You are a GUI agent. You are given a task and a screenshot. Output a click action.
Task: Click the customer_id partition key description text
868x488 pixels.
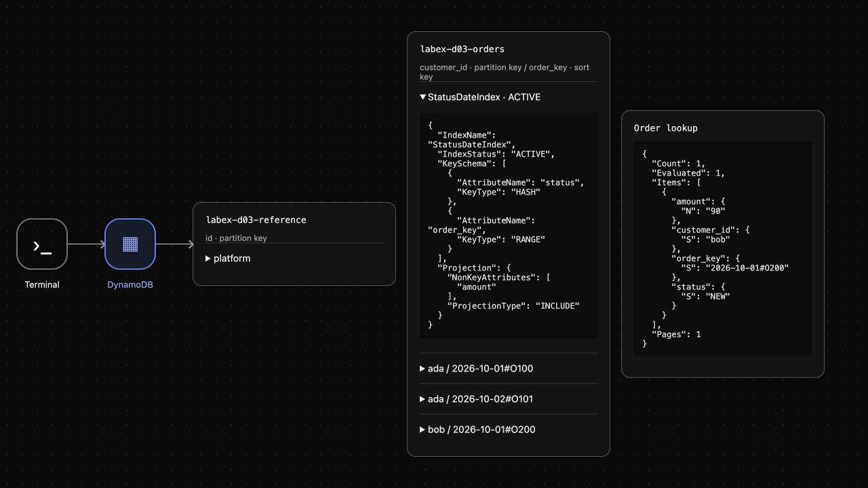505,72
